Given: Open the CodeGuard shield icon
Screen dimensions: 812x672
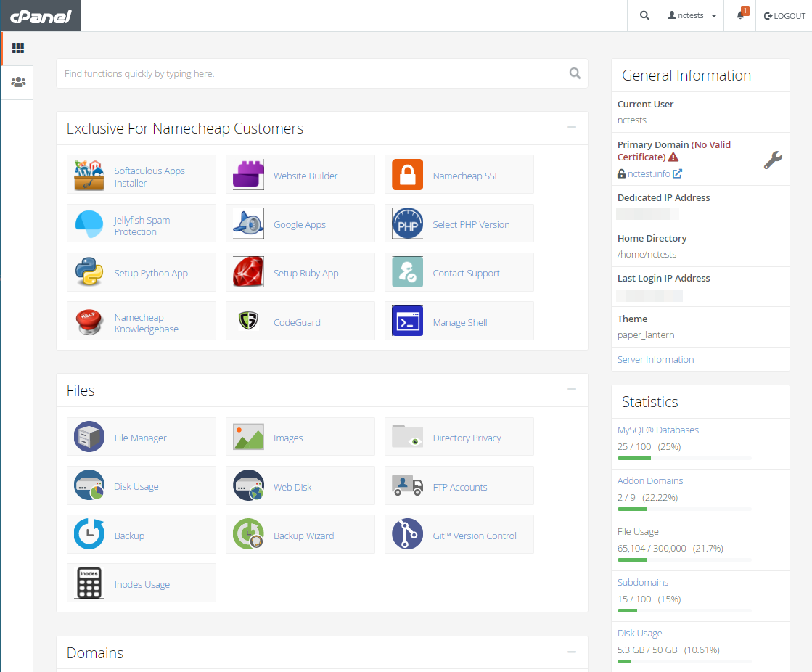Looking at the screenshot, I should point(248,321).
